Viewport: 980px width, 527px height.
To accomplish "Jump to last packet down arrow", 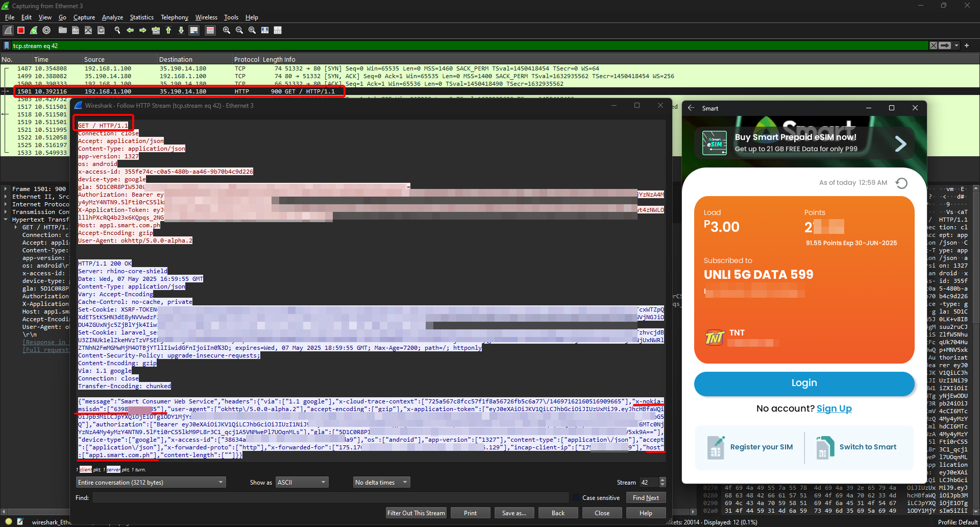I will [181, 30].
